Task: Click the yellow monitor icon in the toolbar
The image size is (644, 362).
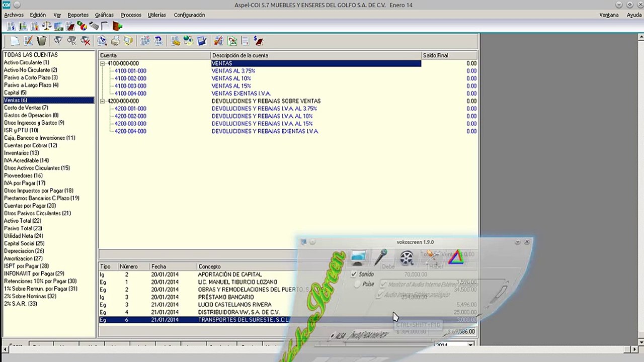Action: tap(128, 41)
